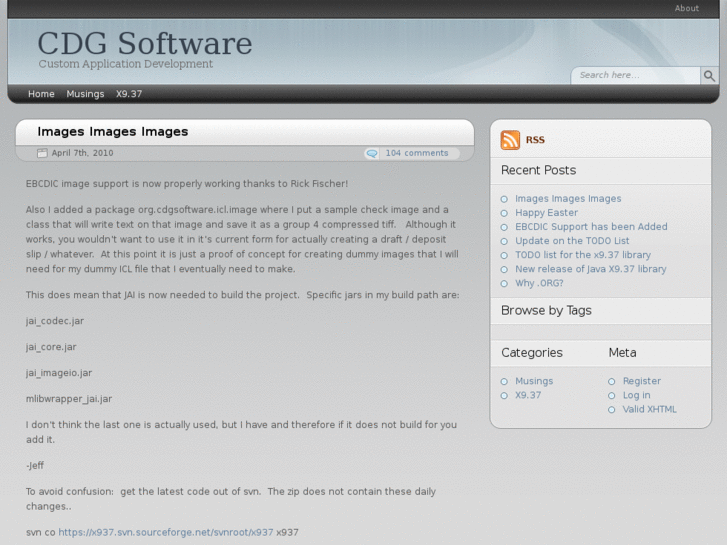Image resolution: width=727 pixels, height=545 pixels.
Task: Click the jai_imageio.jar text
Action: pyautogui.click(x=59, y=373)
